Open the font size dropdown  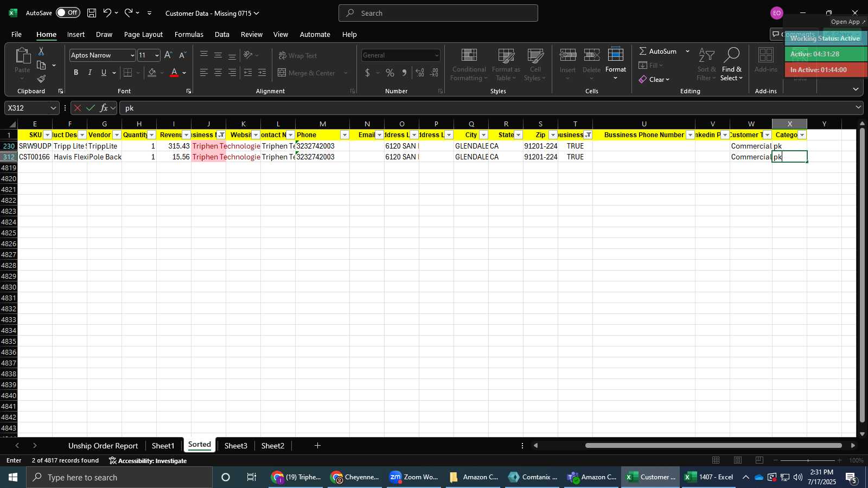157,55
